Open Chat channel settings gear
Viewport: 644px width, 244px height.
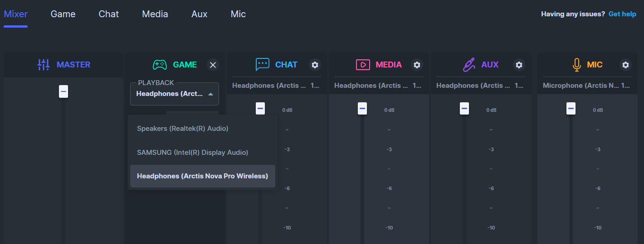(x=315, y=65)
